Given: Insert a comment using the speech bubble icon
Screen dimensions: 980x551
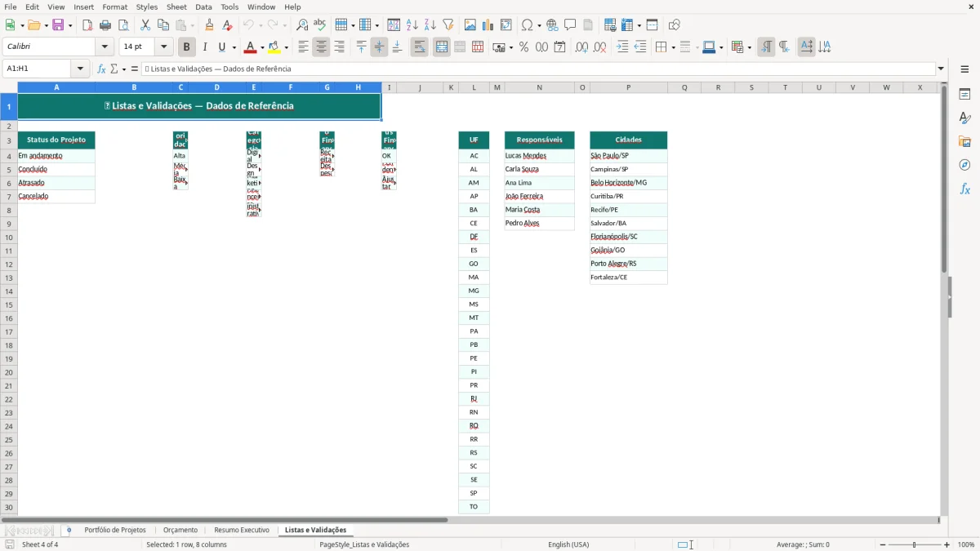Looking at the screenshot, I should (571, 25).
